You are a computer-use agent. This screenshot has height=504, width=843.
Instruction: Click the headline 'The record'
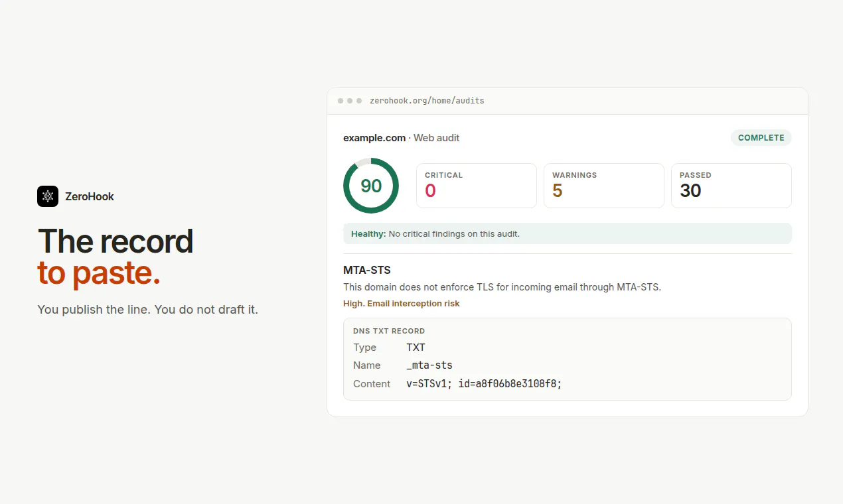point(115,241)
